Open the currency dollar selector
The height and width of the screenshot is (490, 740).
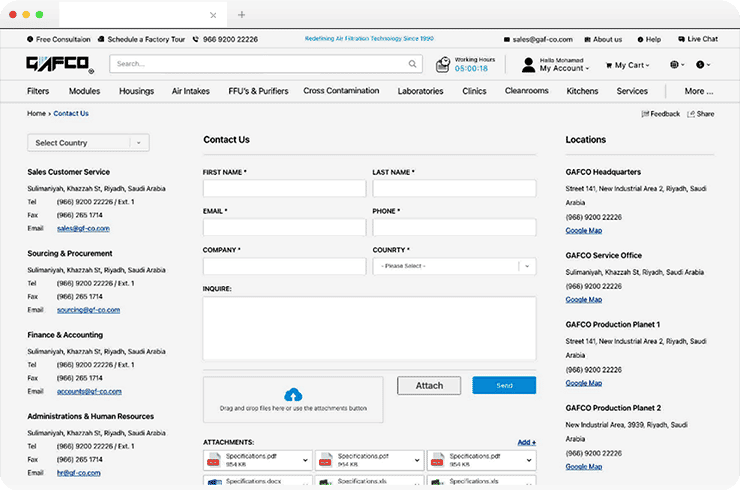[703, 65]
